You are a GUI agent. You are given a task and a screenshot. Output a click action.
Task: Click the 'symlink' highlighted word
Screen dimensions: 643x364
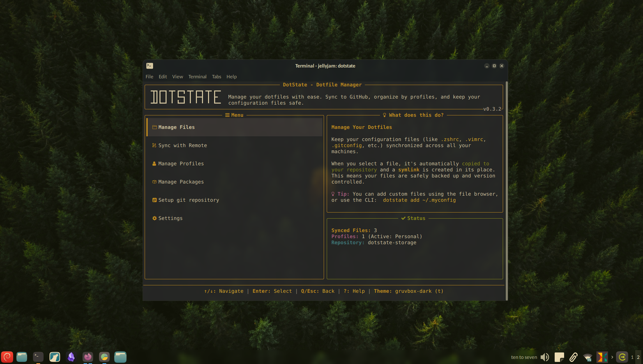(409, 170)
